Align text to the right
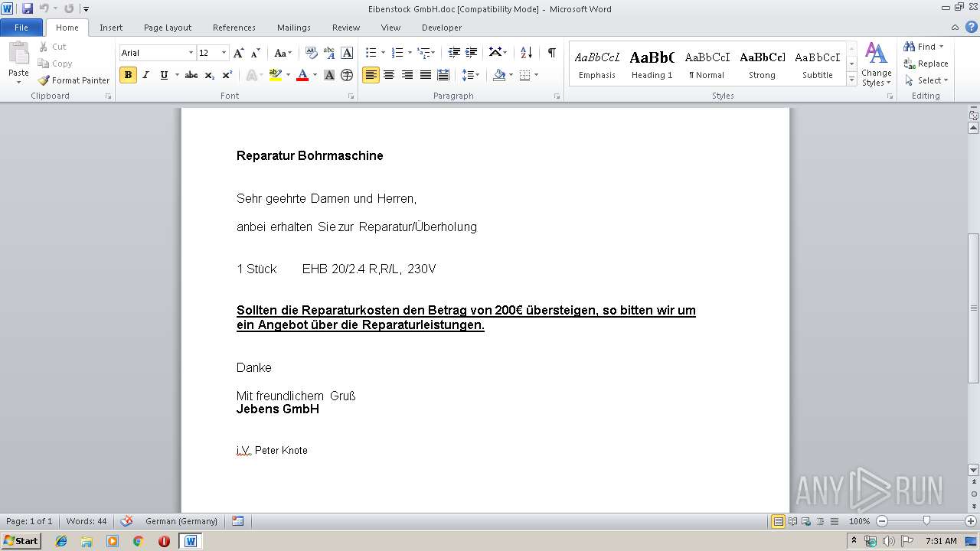The height and width of the screenshot is (551, 980). pos(407,75)
